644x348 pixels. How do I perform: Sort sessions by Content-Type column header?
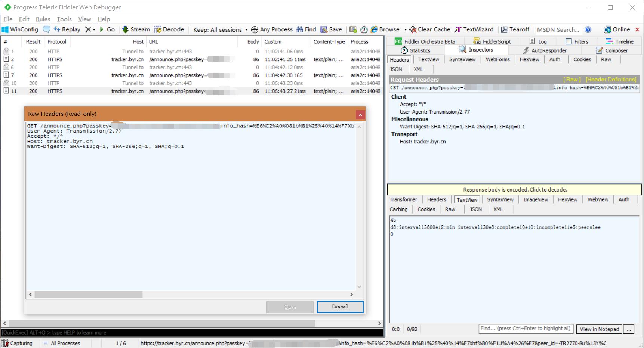tap(329, 42)
